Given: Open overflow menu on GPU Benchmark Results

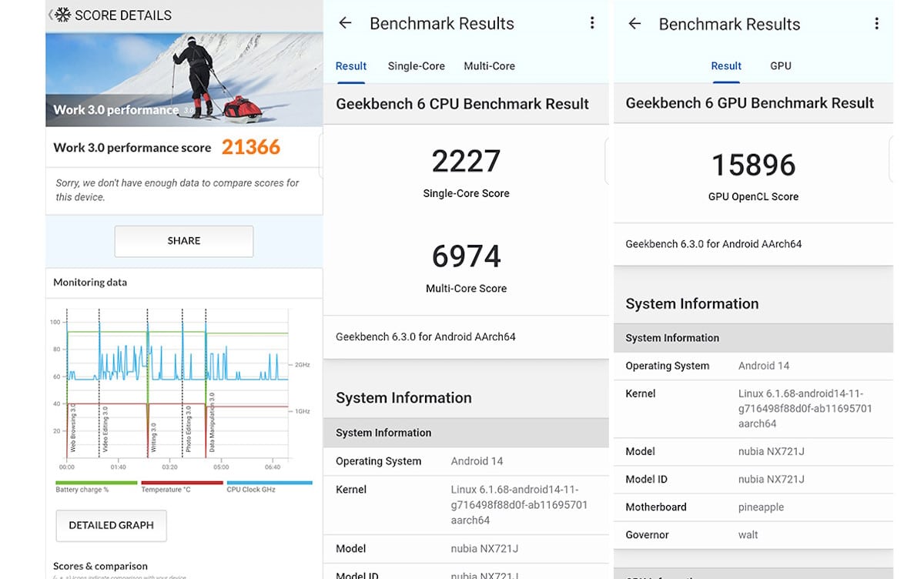Looking at the screenshot, I should tap(876, 24).
